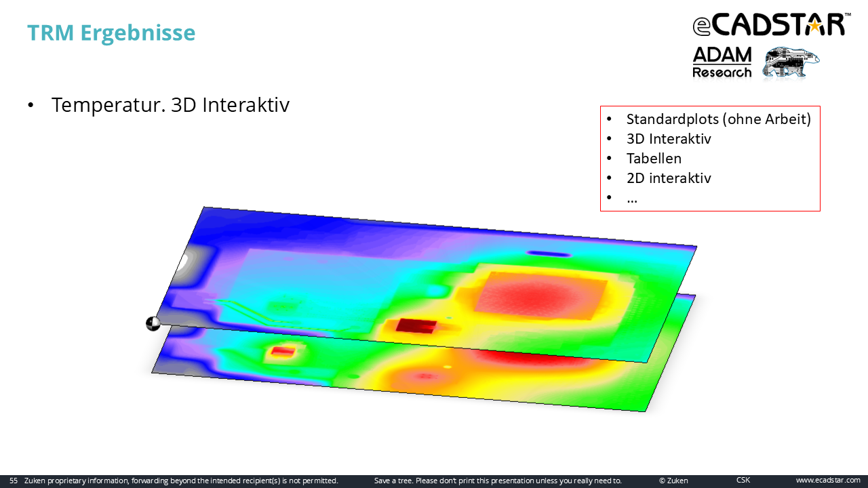Image resolution: width=868 pixels, height=488 pixels.
Task: Click the '© Zuken' footer text
Action: click(x=673, y=481)
